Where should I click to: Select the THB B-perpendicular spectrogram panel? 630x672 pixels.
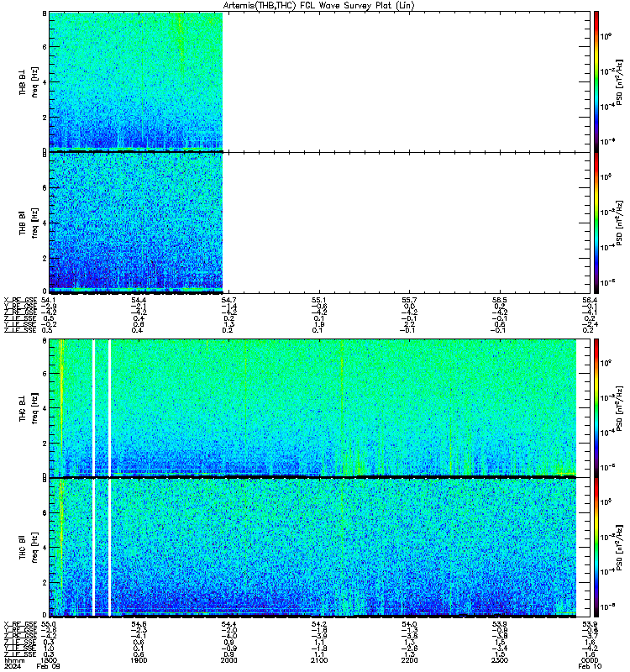tap(320, 81)
